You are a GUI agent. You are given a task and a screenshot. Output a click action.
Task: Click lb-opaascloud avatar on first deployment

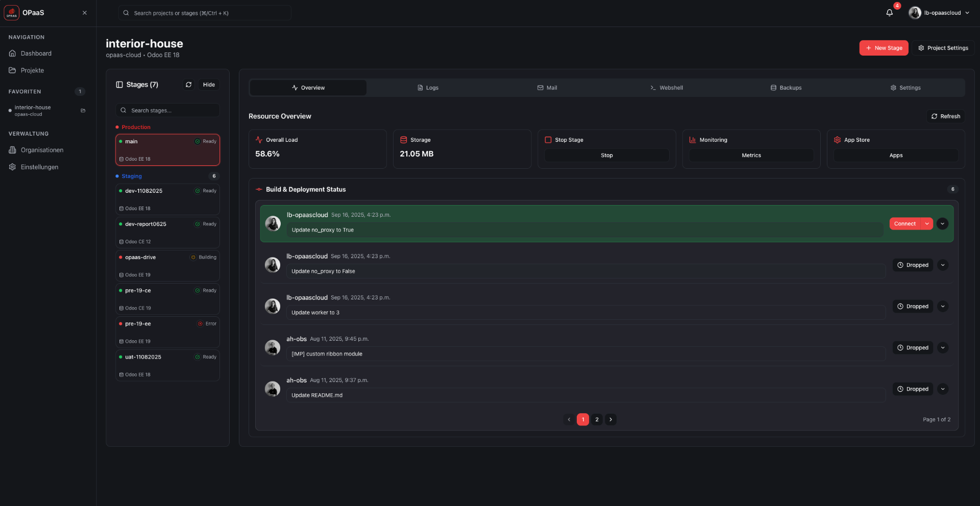273,223
